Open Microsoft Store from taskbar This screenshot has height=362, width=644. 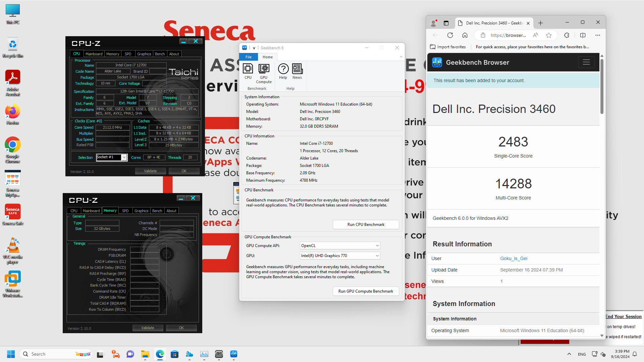[174, 354]
